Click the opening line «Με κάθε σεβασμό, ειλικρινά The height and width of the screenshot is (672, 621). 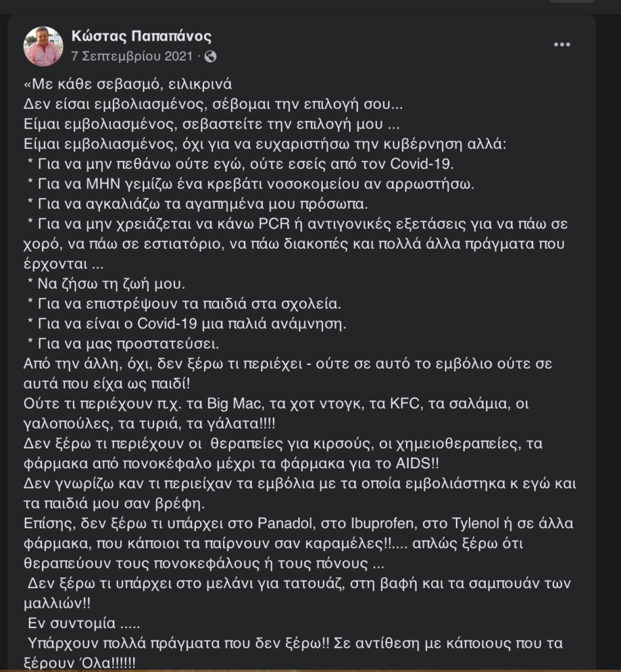point(128,83)
